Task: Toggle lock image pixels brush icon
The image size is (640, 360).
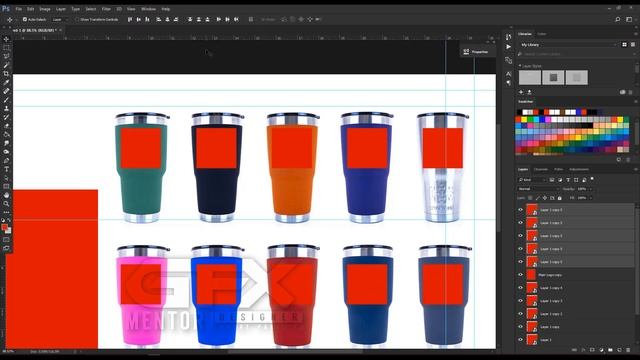Action: point(537,198)
